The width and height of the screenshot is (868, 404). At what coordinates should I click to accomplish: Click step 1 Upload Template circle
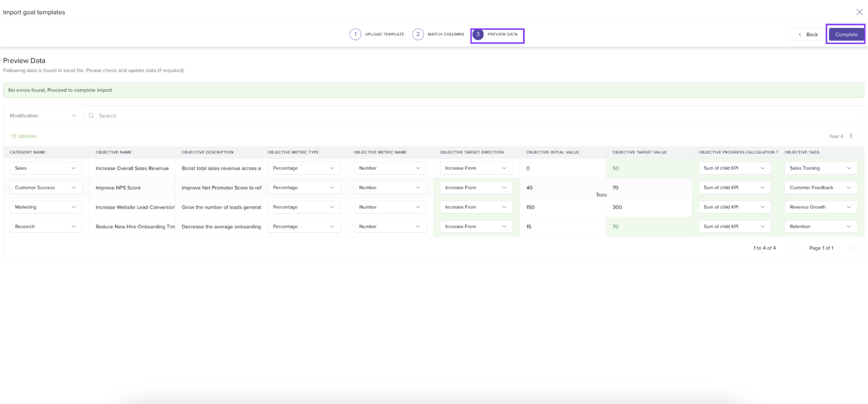click(355, 34)
